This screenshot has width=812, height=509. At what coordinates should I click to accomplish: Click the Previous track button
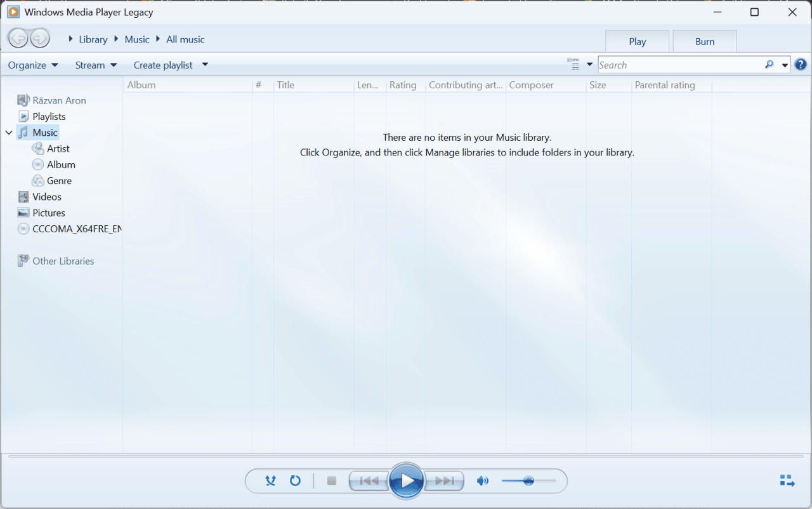(369, 481)
